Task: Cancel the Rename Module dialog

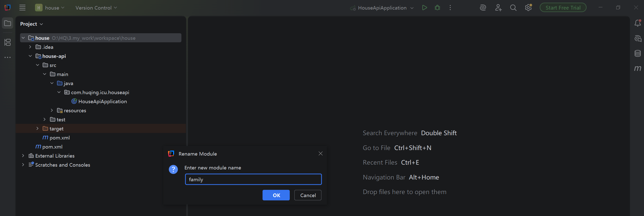Action: click(x=308, y=195)
